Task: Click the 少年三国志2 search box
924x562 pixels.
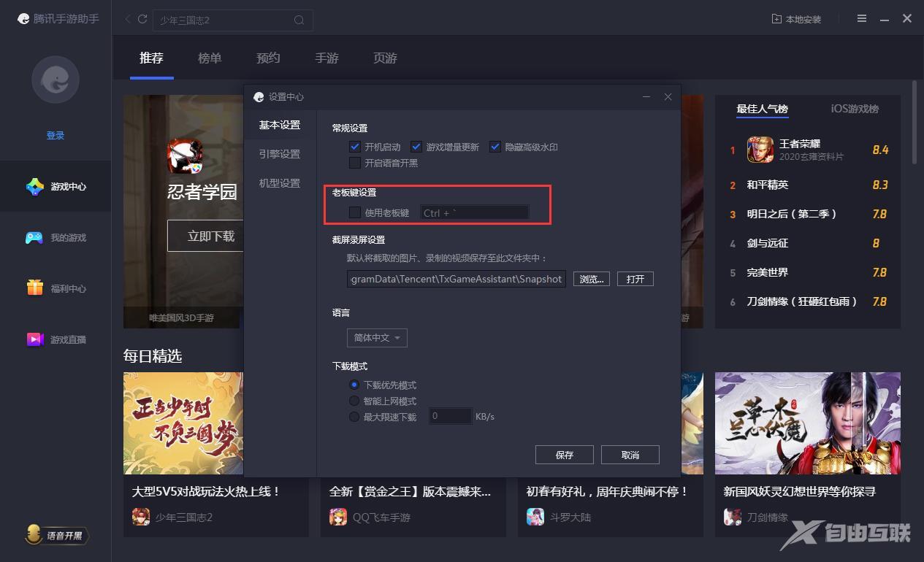Action: tap(233, 20)
